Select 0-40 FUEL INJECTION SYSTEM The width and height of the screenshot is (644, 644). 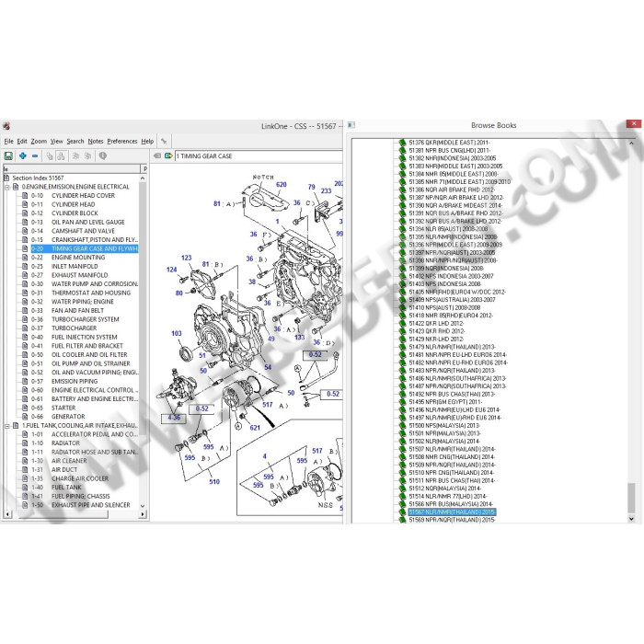[74, 338]
